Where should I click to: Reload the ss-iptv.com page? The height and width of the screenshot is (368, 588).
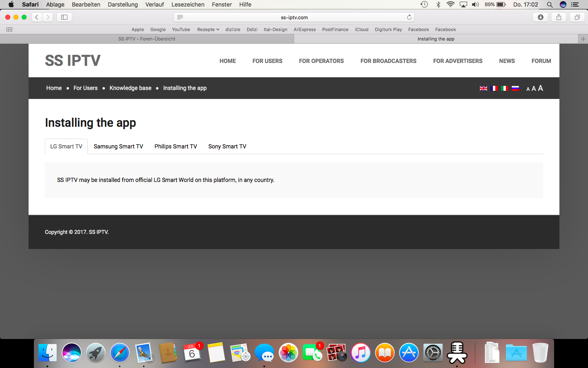409,17
